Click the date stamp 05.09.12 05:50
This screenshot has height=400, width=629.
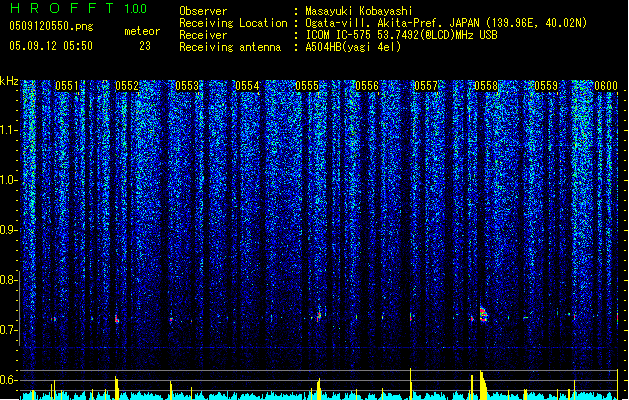pos(51,46)
